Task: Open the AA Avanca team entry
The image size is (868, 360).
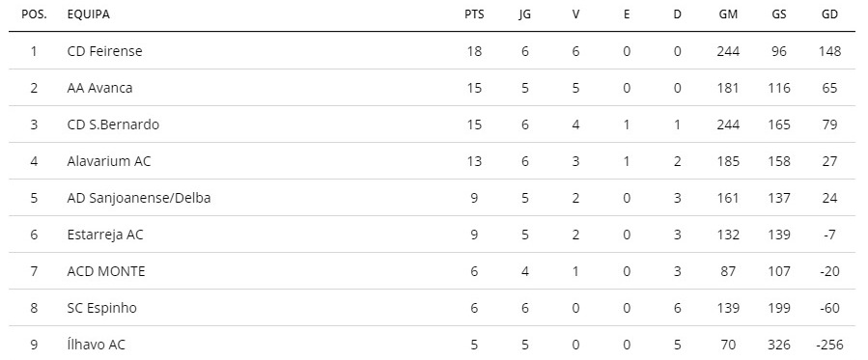Action: (99, 88)
